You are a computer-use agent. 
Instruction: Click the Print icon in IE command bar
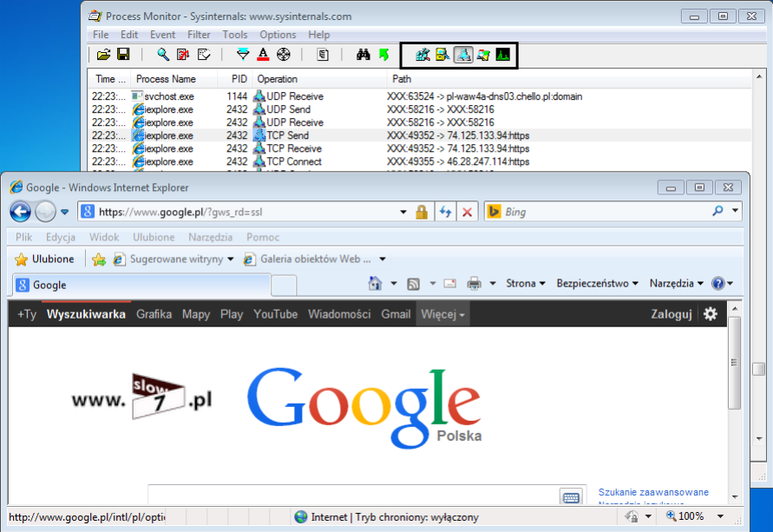[474, 284]
